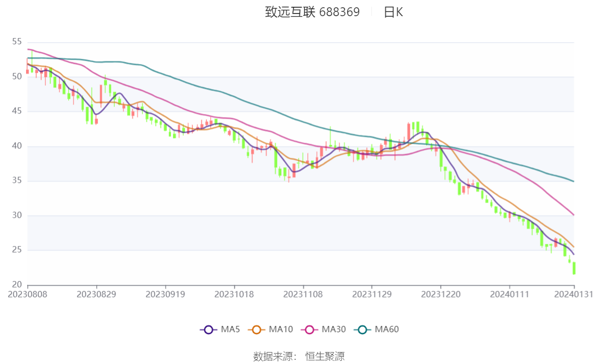Click the y-axis value 25

pyautogui.click(x=17, y=249)
